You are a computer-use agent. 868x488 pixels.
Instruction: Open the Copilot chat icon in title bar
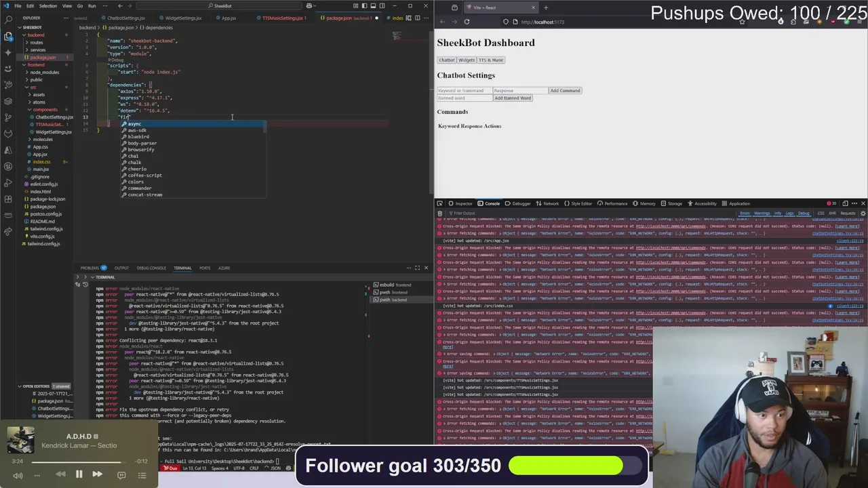pyautogui.click(x=310, y=6)
